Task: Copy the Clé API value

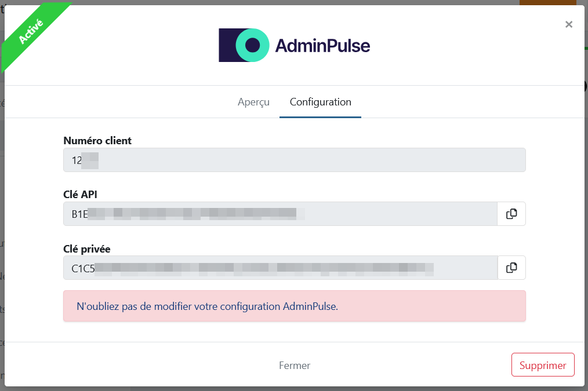Action: [511, 214]
